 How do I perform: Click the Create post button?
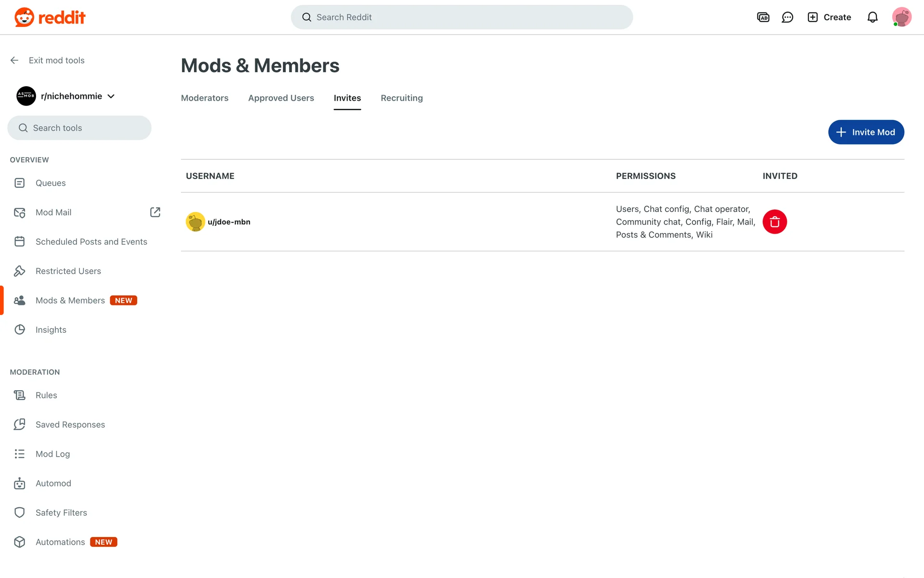pyautogui.click(x=829, y=17)
